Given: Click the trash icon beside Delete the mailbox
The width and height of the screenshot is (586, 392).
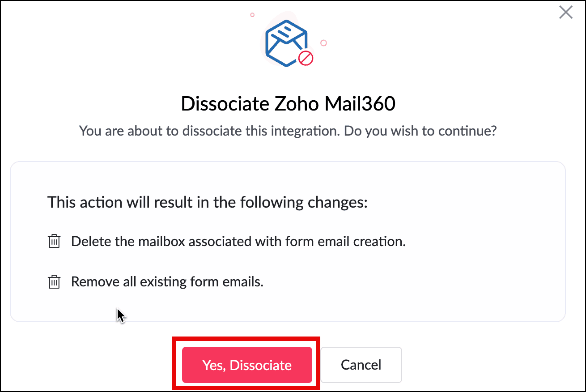Looking at the screenshot, I should tap(54, 242).
